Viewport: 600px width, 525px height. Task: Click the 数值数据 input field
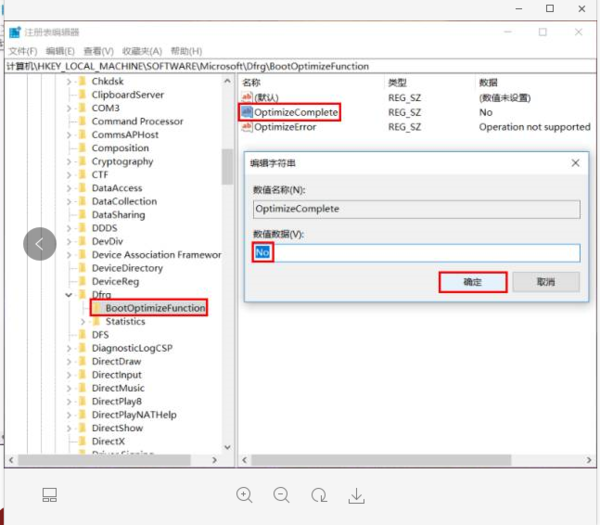tap(416, 253)
